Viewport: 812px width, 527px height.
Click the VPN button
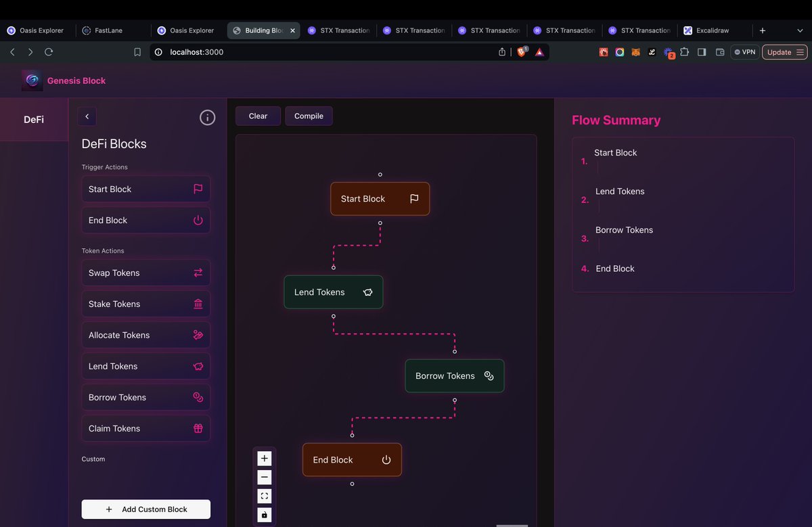[745, 52]
